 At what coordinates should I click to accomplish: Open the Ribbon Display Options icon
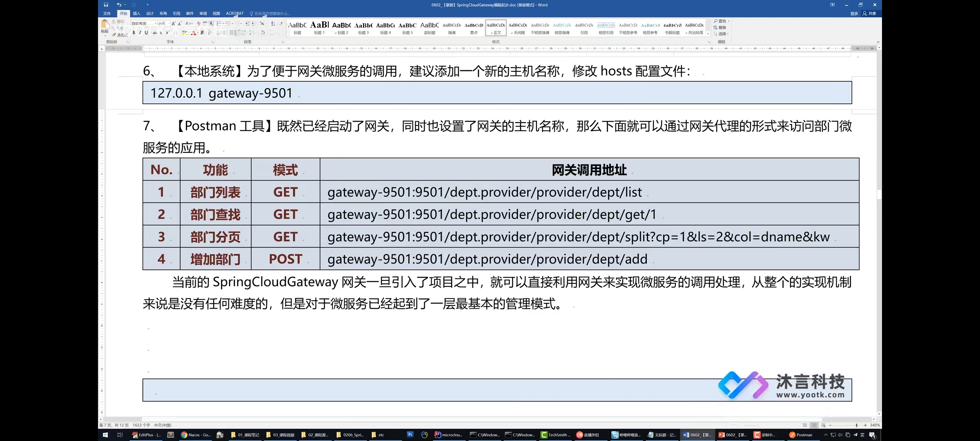pos(833,5)
